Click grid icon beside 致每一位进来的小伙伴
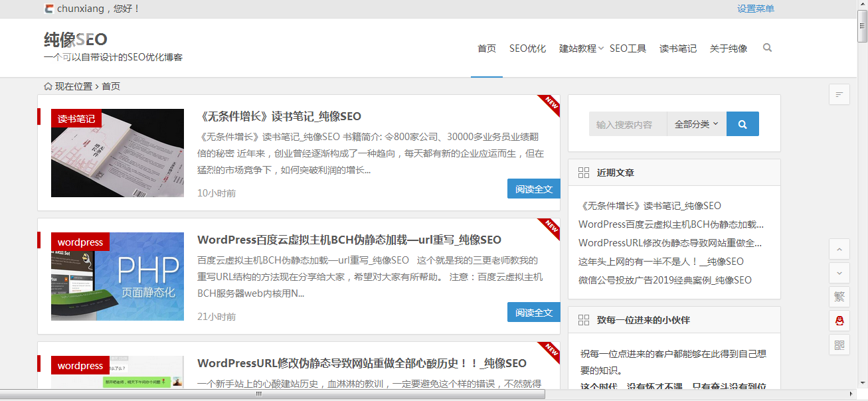The height and width of the screenshot is (401, 868). 584,320
